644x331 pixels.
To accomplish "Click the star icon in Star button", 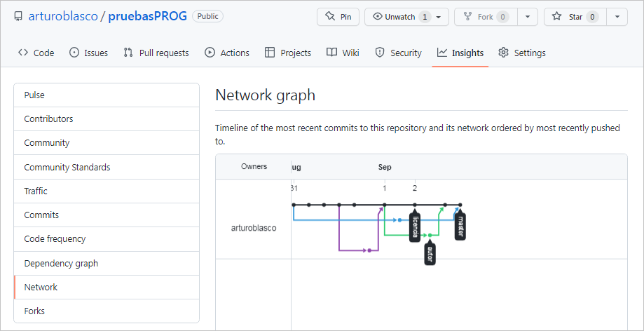I will point(556,17).
